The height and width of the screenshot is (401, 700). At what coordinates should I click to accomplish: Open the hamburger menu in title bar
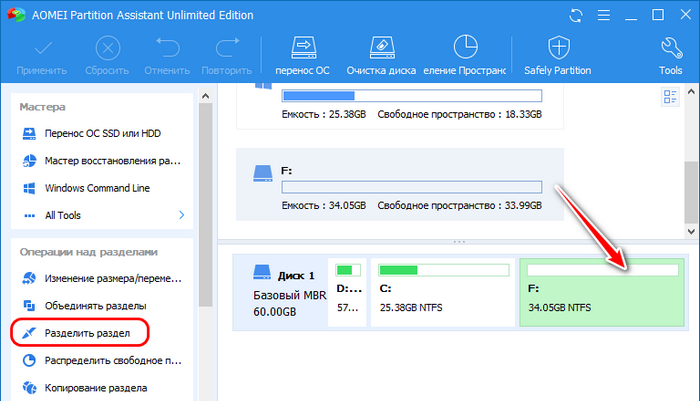(x=604, y=15)
